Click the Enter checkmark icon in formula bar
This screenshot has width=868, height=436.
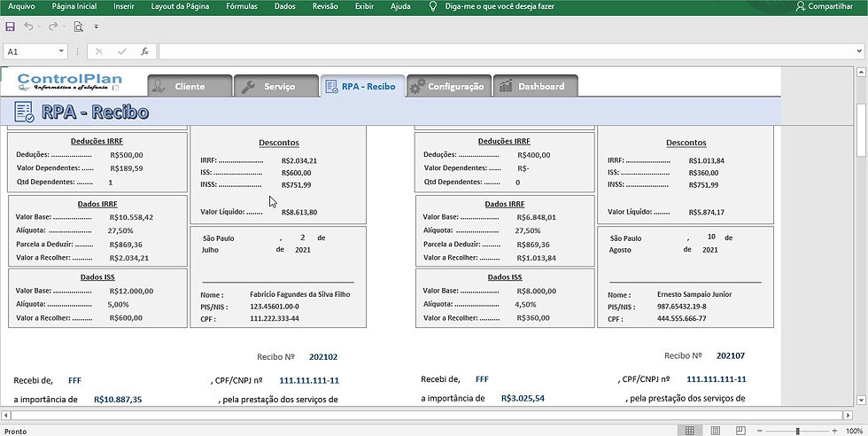click(122, 51)
